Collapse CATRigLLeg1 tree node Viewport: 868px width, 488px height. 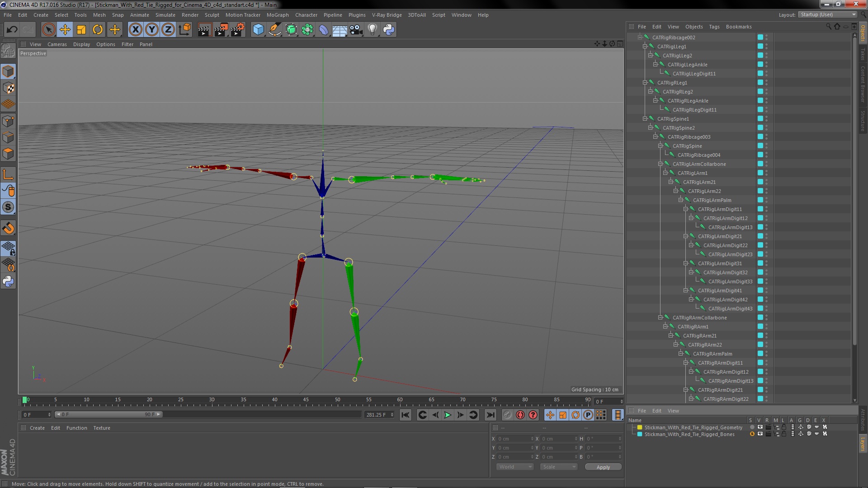645,46
